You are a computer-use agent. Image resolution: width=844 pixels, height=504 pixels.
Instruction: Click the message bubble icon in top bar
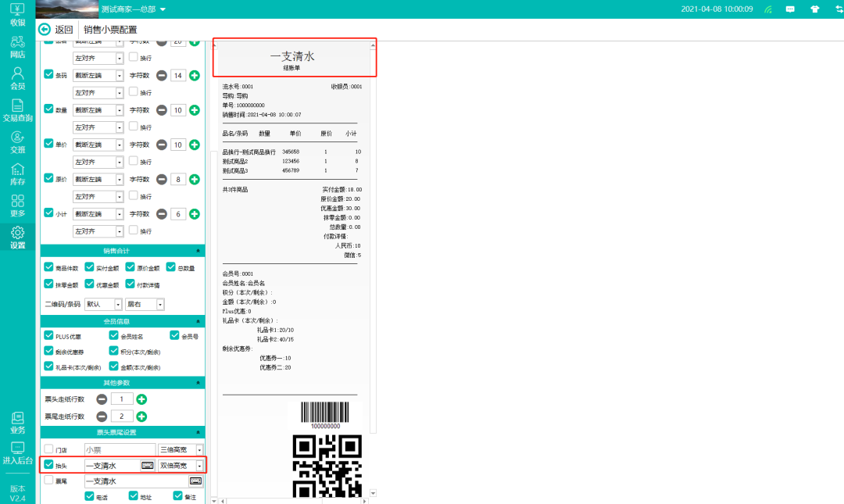pos(790,9)
